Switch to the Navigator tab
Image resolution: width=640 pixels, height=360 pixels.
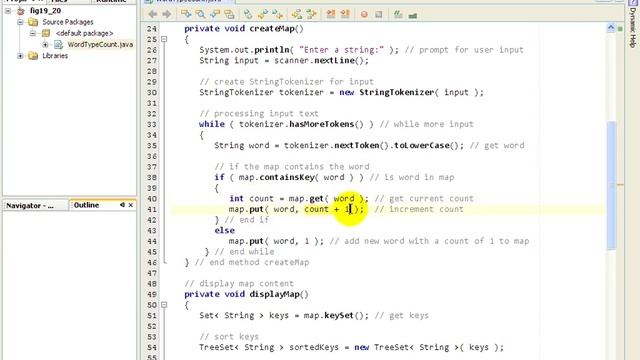[30, 206]
